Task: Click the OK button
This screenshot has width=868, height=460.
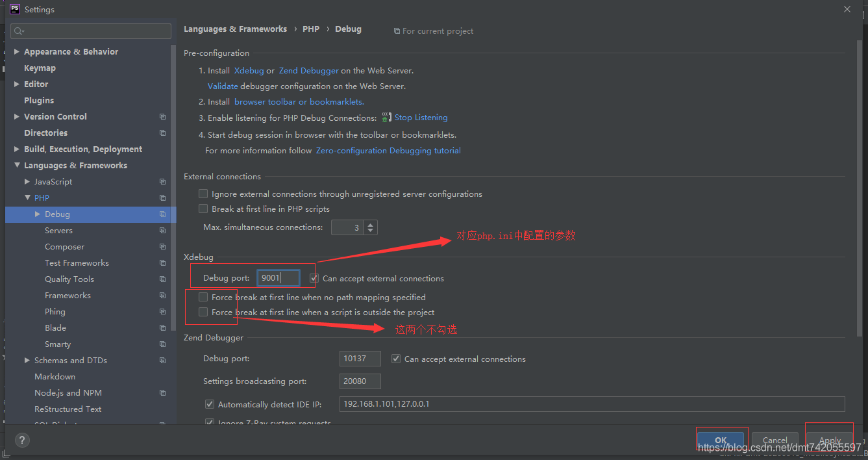Action: point(721,440)
